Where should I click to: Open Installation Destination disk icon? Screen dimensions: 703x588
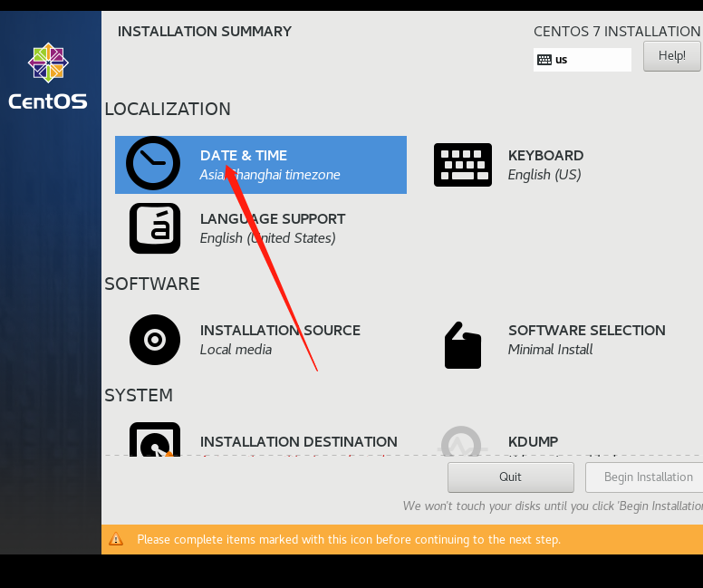[155, 439]
